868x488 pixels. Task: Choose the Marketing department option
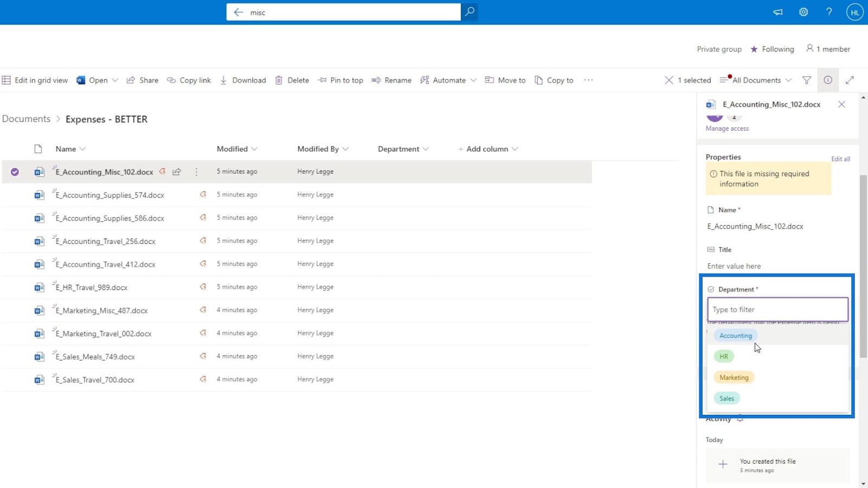click(734, 377)
